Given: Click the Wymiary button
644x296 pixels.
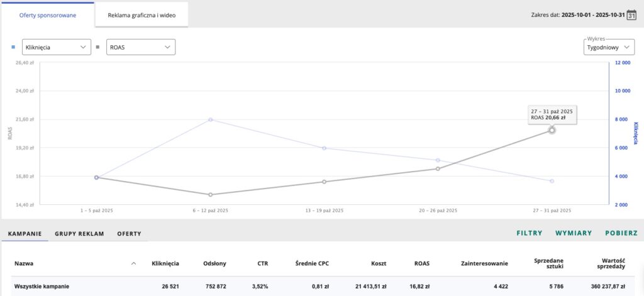Looking at the screenshot, I should tap(573, 233).
